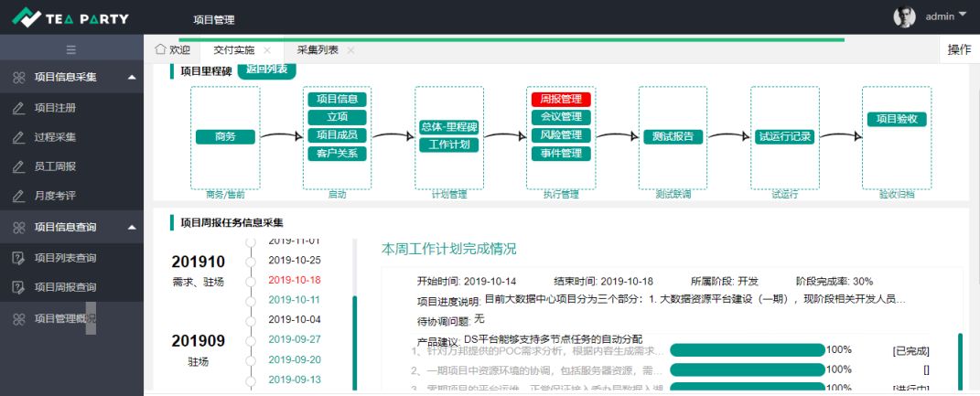Select timeline date 2019-09-13
This screenshot has width=980, height=396.
(295, 380)
